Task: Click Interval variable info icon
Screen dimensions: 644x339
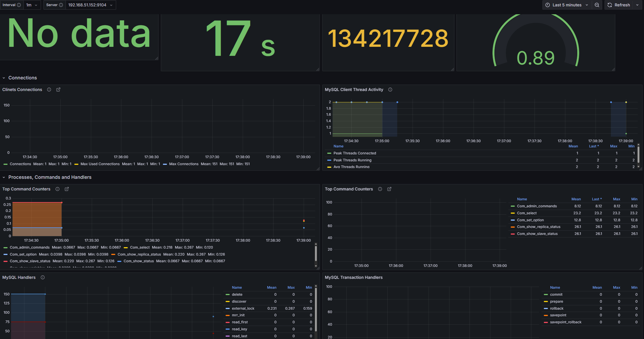Action: click(19, 5)
